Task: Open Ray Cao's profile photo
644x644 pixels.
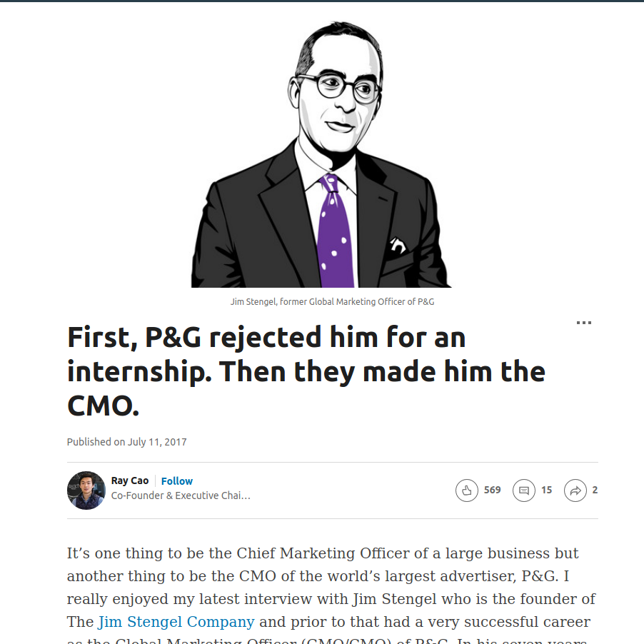Action: tap(86, 490)
